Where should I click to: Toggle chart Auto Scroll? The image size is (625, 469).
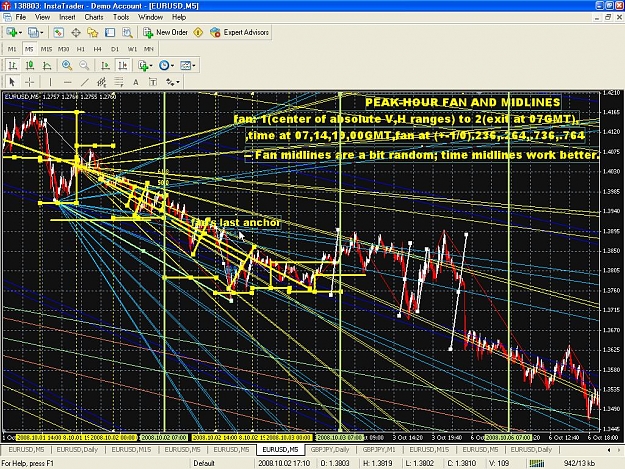[105, 65]
